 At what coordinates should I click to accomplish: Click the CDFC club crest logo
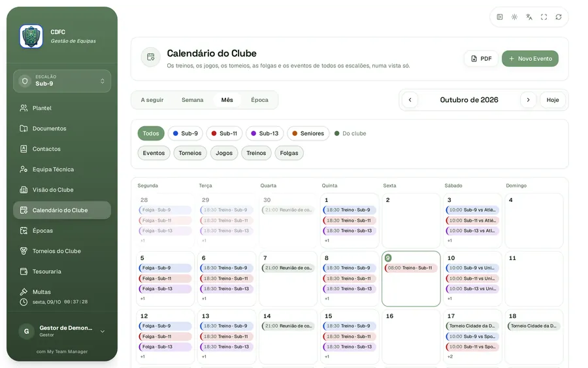pyautogui.click(x=31, y=37)
